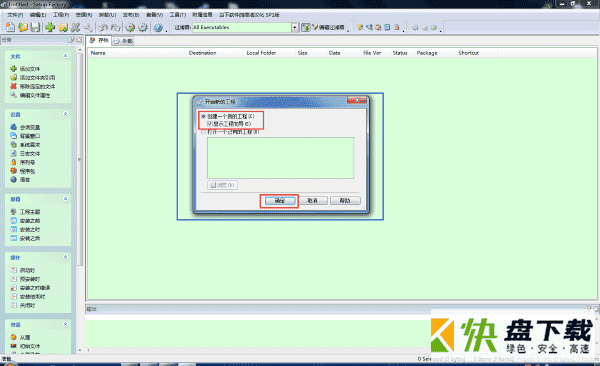The width and height of the screenshot is (600, 366).
Task: Collapse the 文件 section in the sidebar
Action: pyautogui.click(x=65, y=56)
